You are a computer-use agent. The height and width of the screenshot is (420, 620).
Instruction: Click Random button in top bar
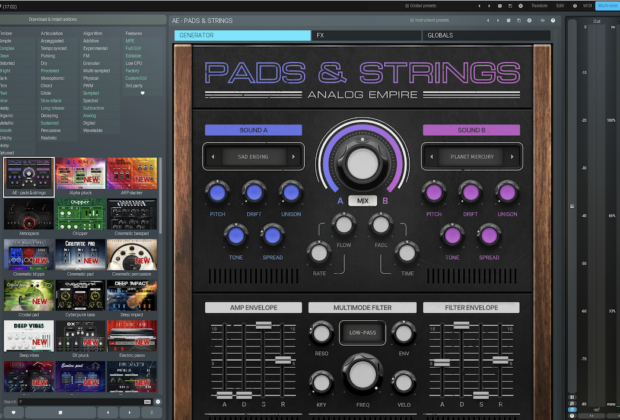click(x=539, y=6)
